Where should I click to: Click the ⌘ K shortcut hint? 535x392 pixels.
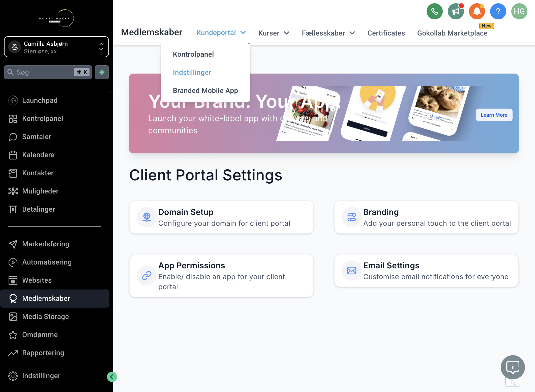(82, 72)
